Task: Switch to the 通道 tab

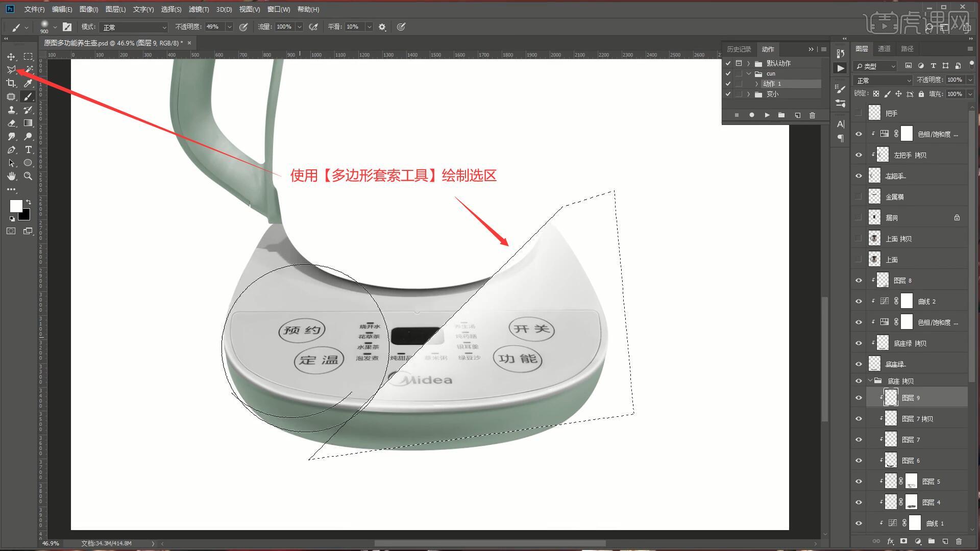Action: click(x=884, y=48)
